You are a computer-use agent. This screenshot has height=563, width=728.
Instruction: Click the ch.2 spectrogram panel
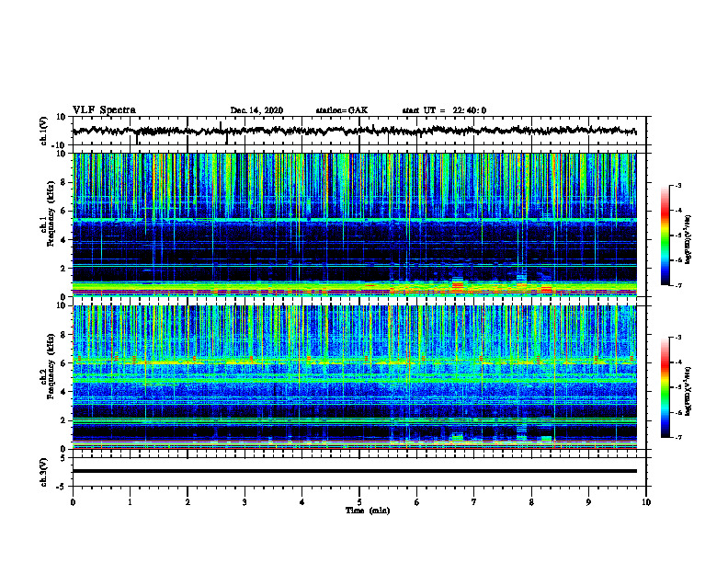tap(354, 377)
